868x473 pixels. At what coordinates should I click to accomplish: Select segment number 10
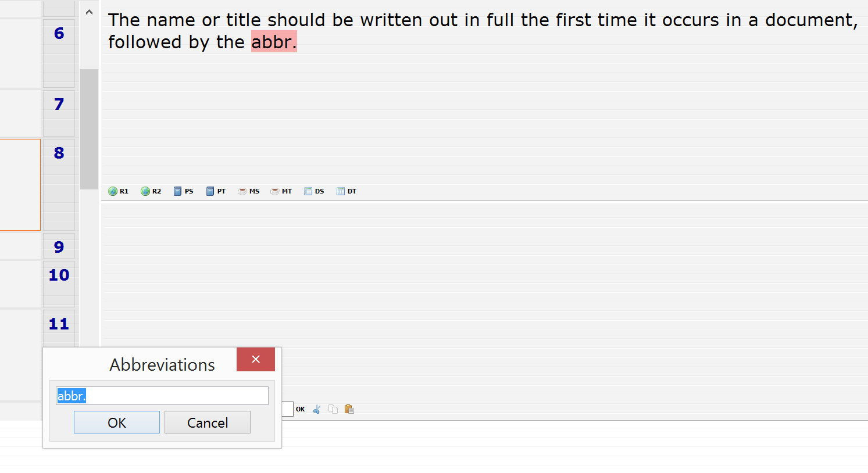[59, 275]
